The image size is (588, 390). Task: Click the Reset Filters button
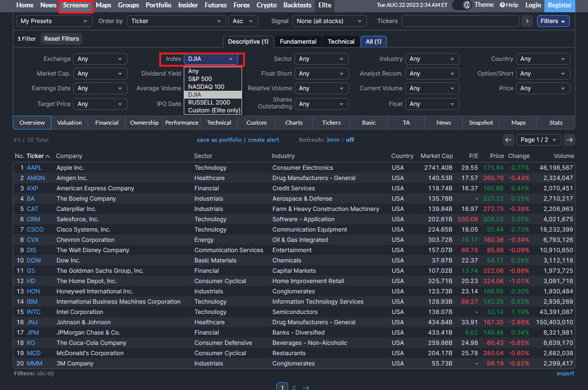pyautogui.click(x=61, y=39)
